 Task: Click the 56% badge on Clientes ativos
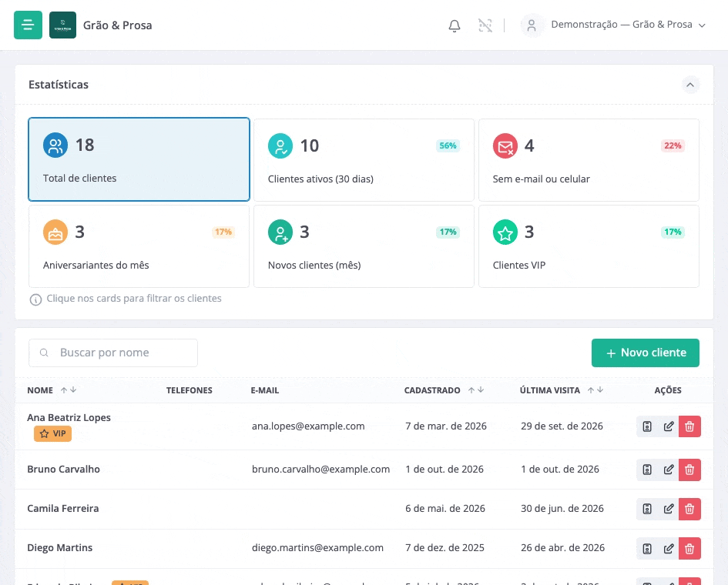coord(448,145)
